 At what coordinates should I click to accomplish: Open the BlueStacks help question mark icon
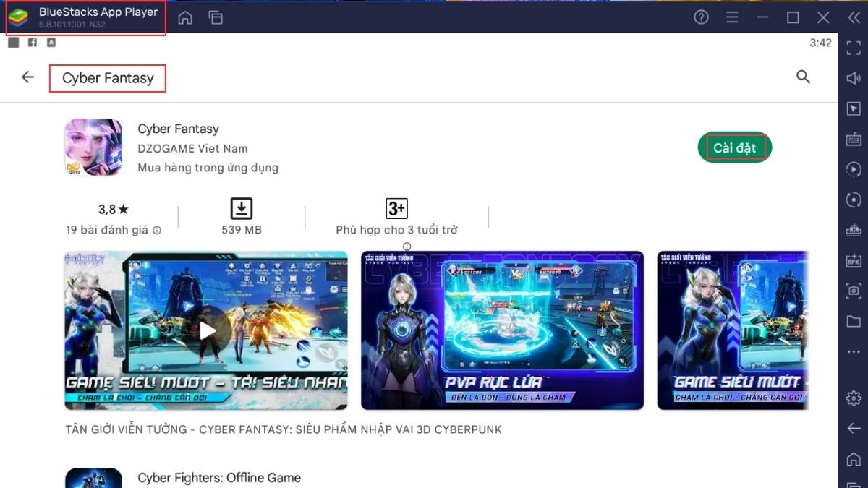(x=701, y=17)
